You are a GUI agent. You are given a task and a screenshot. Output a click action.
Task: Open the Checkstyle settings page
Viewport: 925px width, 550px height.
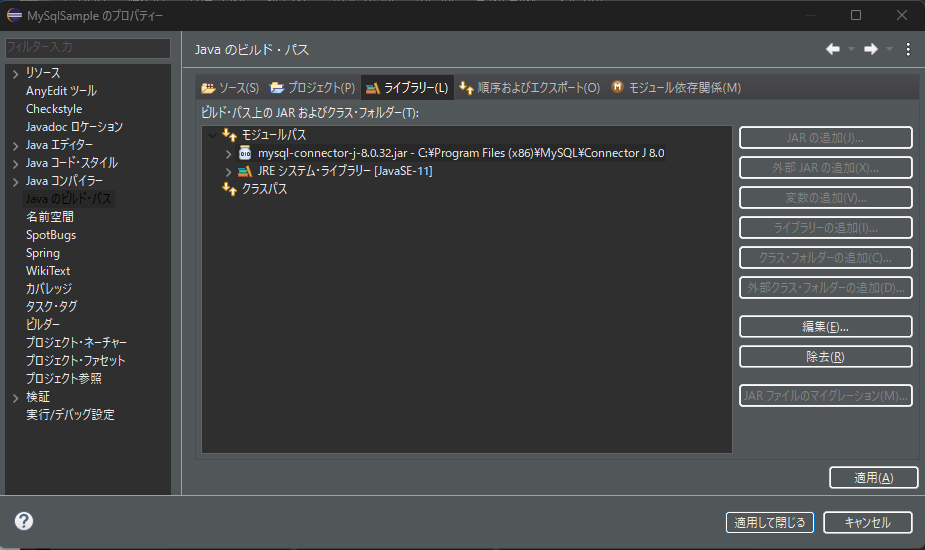pos(54,109)
